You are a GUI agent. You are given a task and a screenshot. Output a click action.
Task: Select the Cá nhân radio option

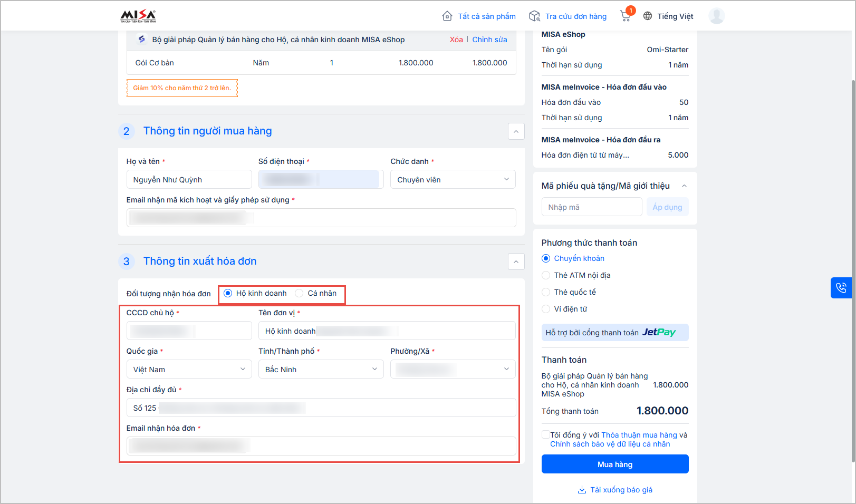pos(299,293)
